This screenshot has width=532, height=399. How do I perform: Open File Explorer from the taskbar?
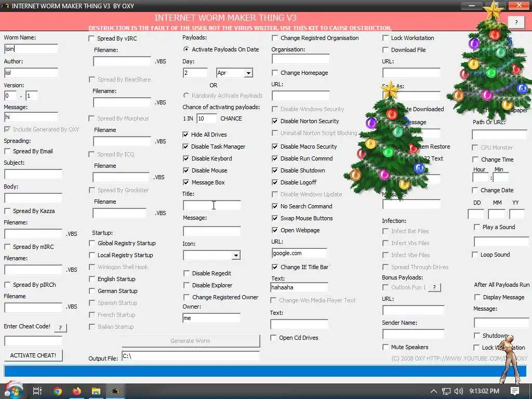pyautogui.click(x=96, y=391)
